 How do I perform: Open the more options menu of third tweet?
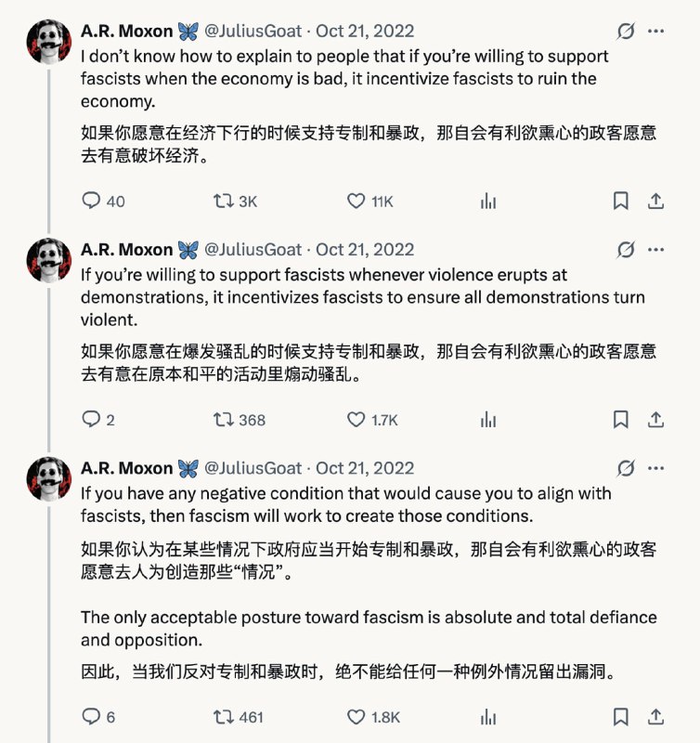point(656,468)
